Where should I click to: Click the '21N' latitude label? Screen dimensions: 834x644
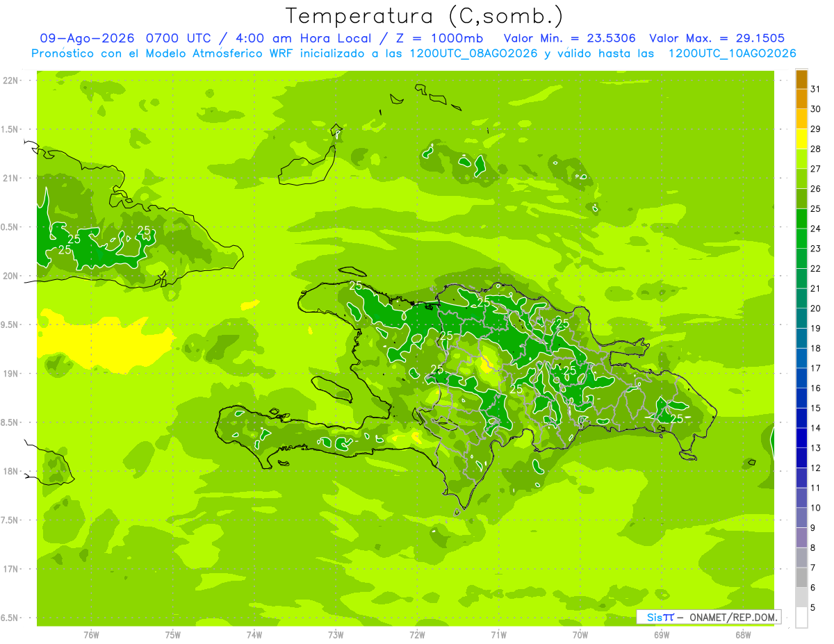tap(10, 178)
